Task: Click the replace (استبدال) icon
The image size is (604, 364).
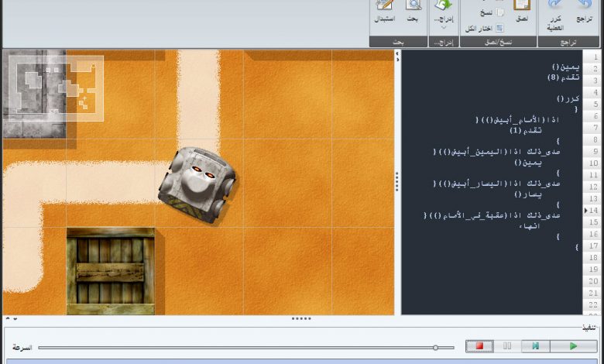Action: point(384,5)
